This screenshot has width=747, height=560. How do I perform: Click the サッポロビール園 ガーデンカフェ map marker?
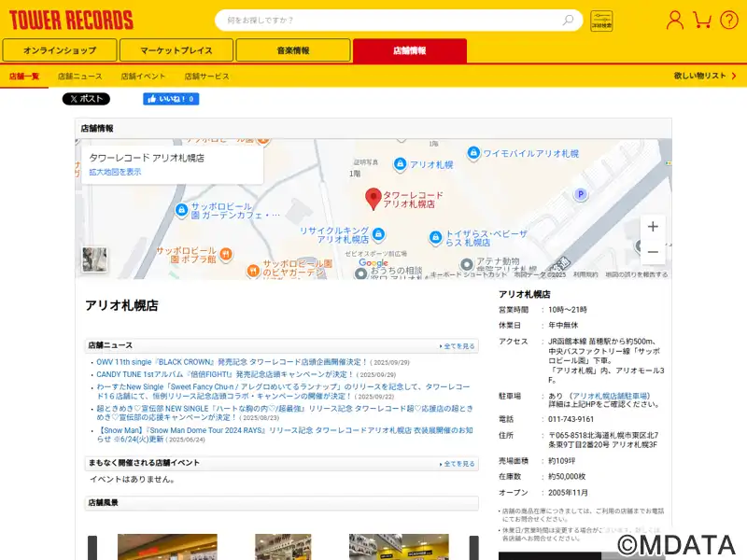181,210
